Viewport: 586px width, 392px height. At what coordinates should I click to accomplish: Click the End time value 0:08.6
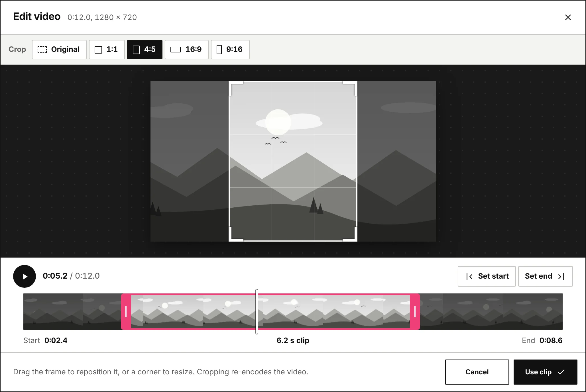551,340
